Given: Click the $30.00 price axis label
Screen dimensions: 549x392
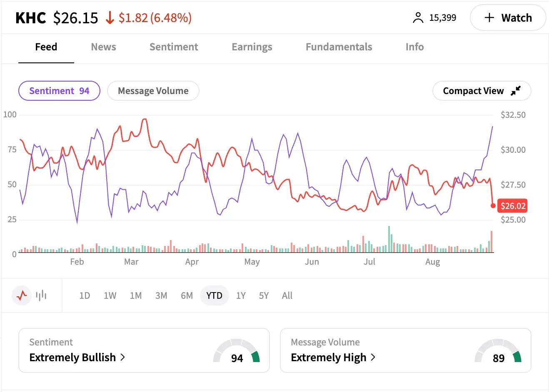Looking at the screenshot, I should tap(513, 150).
